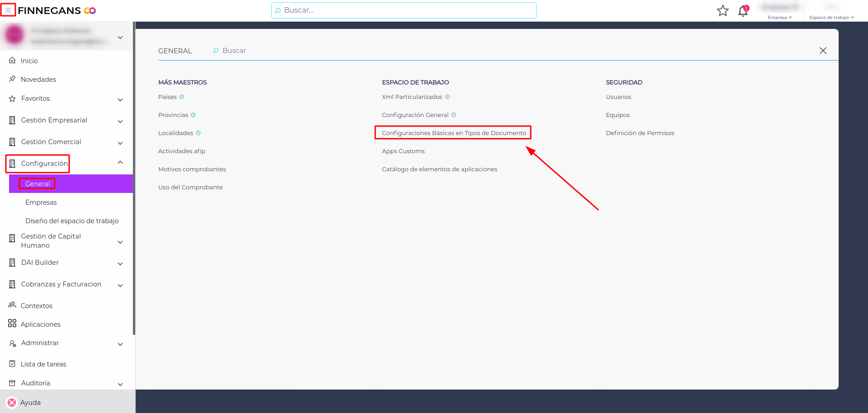The width and height of the screenshot is (868, 413).
Task: Click the help icon next to Provincias
Action: pyautogui.click(x=193, y=115)
